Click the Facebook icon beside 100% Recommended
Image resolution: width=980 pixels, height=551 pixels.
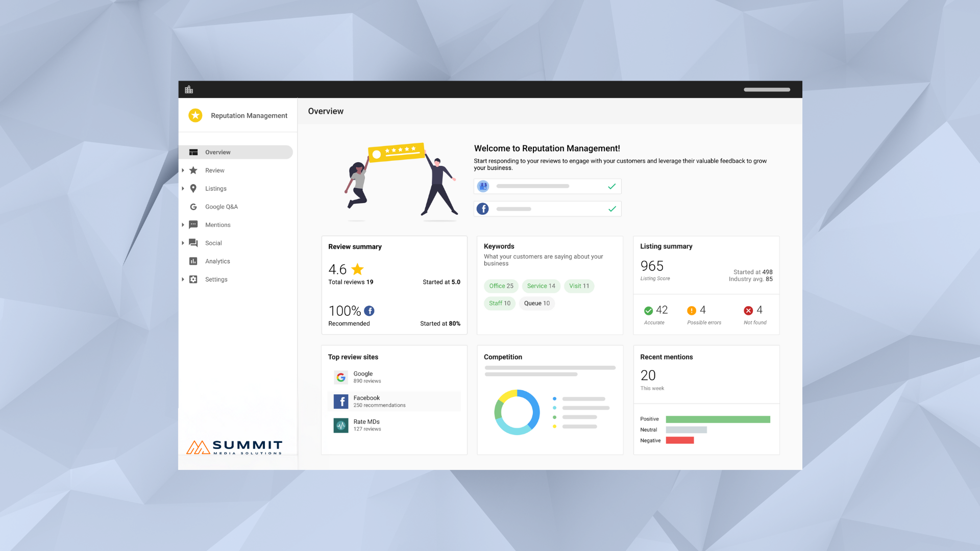coord(369,311)
